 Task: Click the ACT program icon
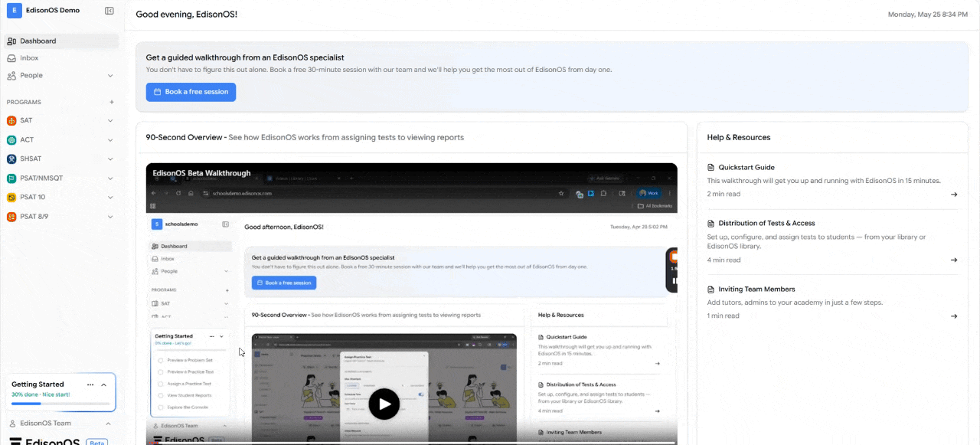[x=11, y=140]
